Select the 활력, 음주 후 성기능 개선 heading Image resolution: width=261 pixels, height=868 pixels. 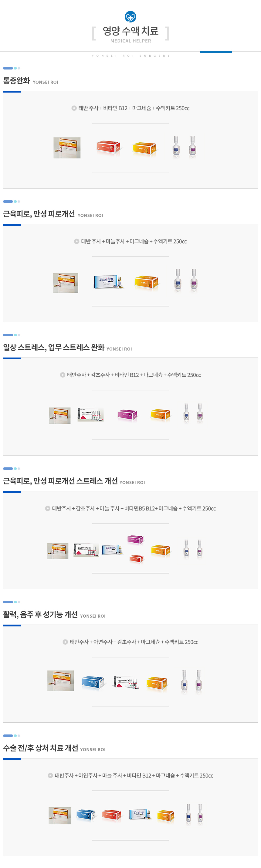pos(40,614)
